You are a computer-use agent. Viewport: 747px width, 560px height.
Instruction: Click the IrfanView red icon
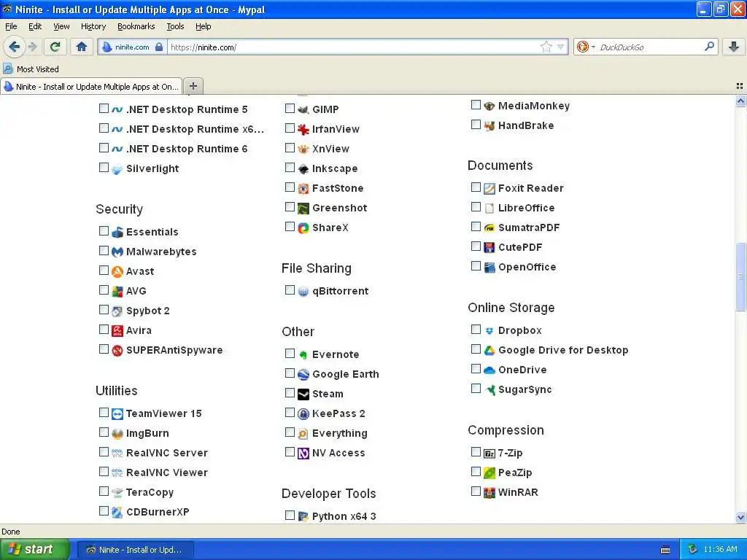click(x=303, y=129)
